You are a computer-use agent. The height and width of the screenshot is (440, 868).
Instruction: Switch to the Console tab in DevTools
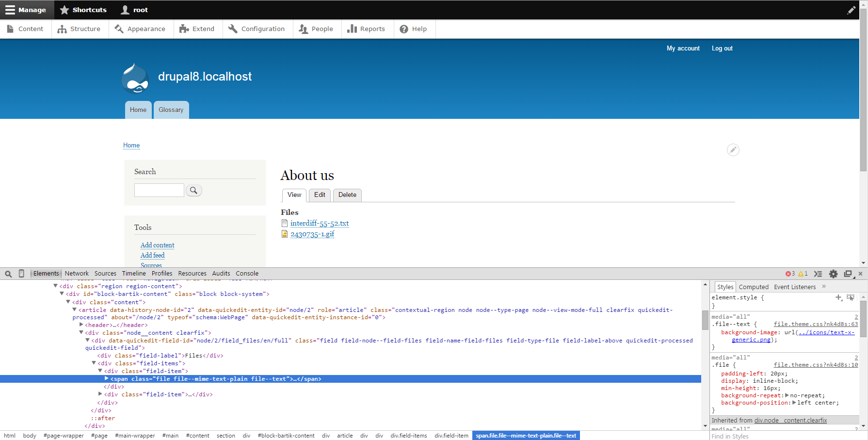[x=247, y=273]
